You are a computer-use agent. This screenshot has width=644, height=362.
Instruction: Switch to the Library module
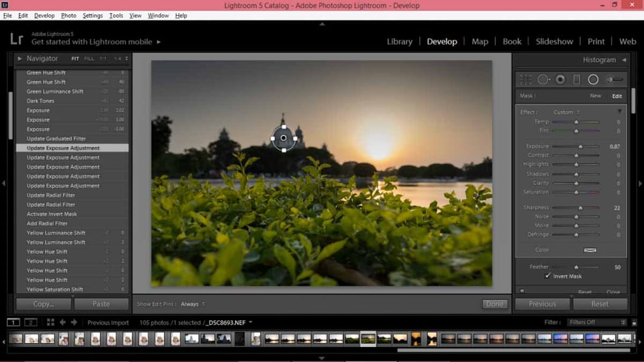coord(400,41)
